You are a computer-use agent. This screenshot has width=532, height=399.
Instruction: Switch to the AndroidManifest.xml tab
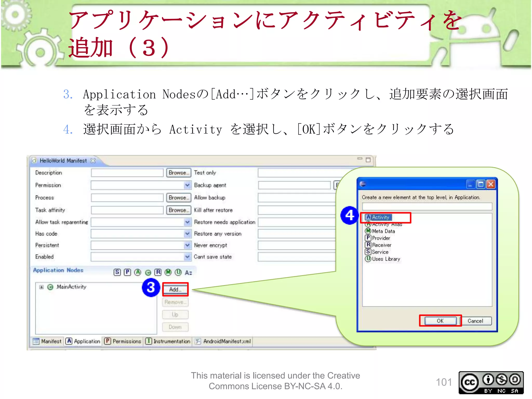tap(223, 341)
